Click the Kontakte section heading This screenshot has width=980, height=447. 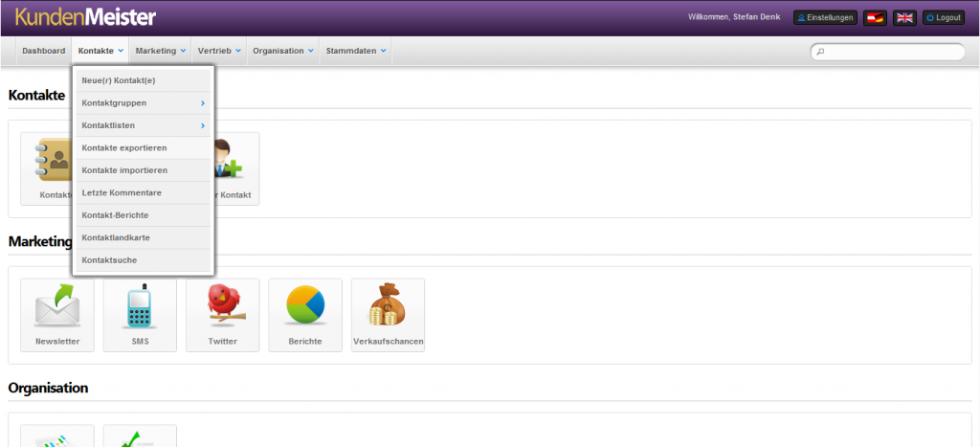click(x=37, y=95)
